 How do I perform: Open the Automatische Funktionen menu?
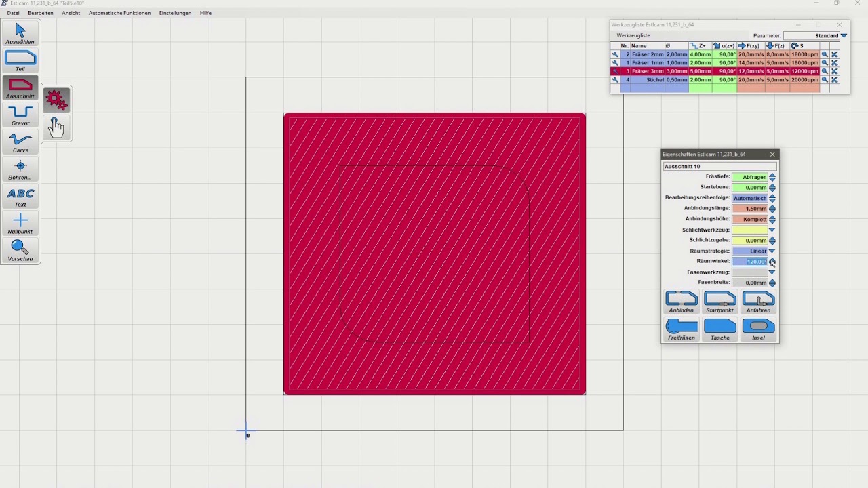pos(119,13)
